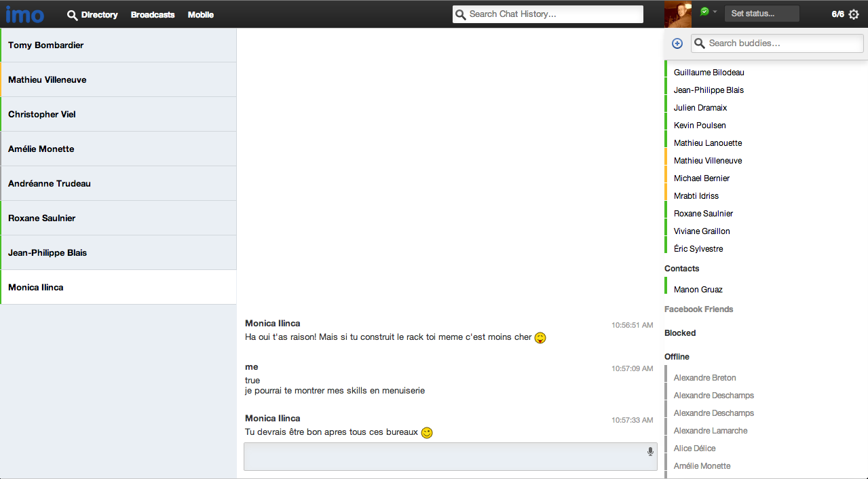This screenshot has height=479, width=868.
Task: Click message 'je pourrai te montrer mes skills'
Action: (335, 391)
